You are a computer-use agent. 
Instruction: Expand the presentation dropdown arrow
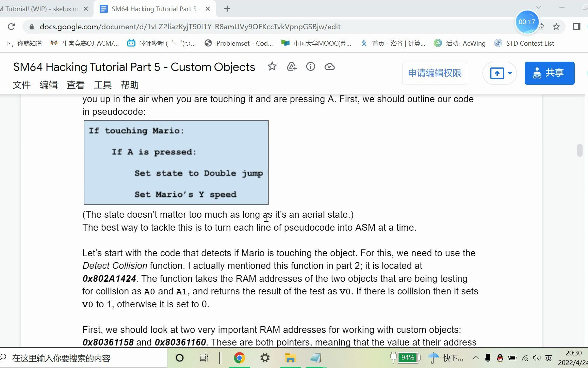tap(510, 73)
